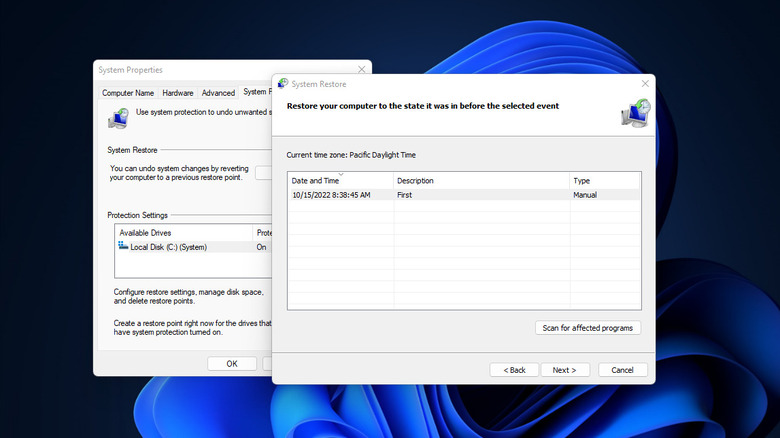This screenshot has width=780, height=438.
Task: Close the System Restore dialog
Action: tap(645, 84)
